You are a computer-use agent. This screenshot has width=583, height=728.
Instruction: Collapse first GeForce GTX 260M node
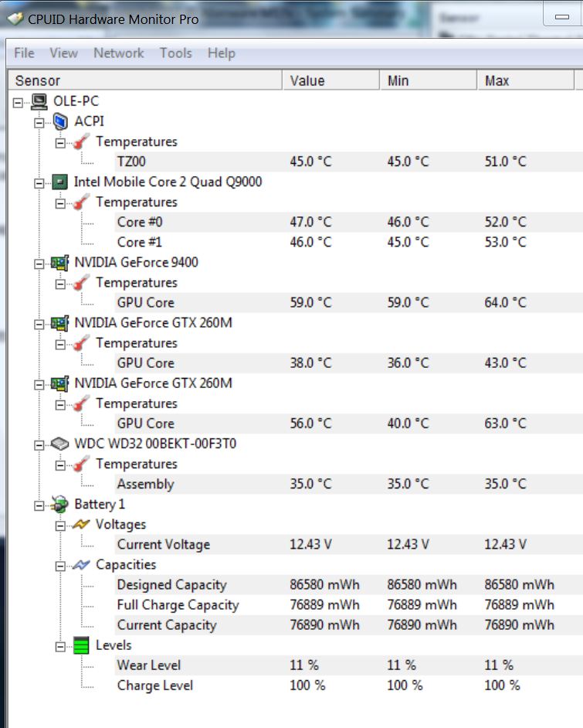tap(39, 324)
